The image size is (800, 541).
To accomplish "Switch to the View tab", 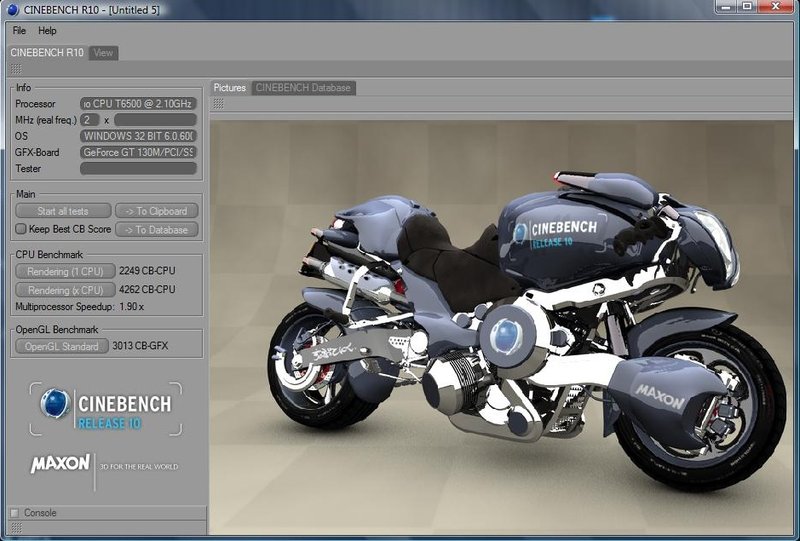I will [x=103, y=53].
